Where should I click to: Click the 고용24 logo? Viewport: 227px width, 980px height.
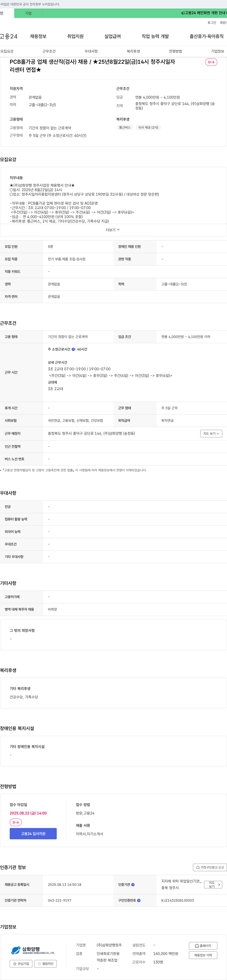pos(9,37)
